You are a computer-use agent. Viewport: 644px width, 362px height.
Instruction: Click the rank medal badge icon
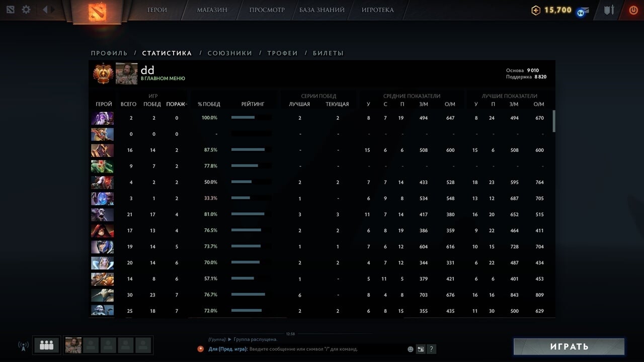103,73
